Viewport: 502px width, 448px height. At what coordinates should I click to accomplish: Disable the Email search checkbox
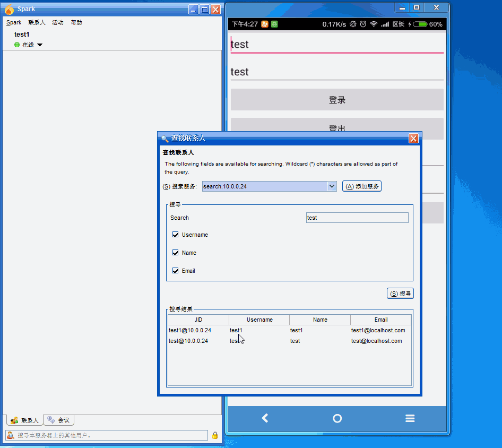pos(176,271)
